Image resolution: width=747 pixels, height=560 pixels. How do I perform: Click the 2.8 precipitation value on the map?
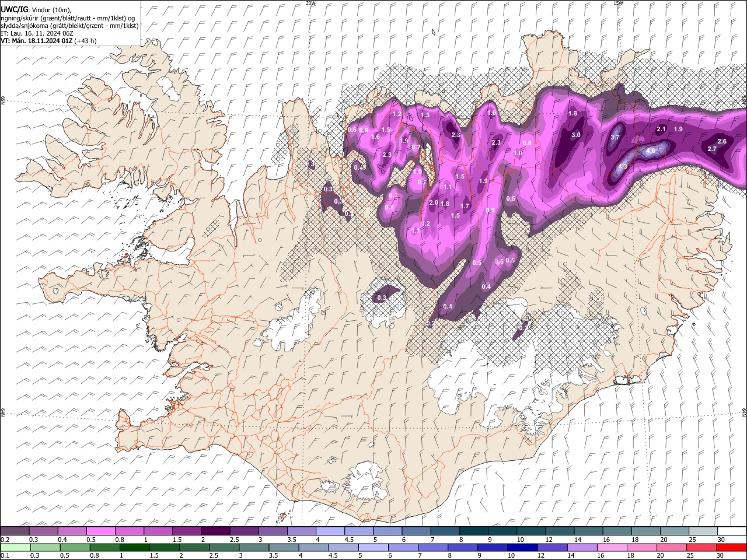click(x=456, y=135)
